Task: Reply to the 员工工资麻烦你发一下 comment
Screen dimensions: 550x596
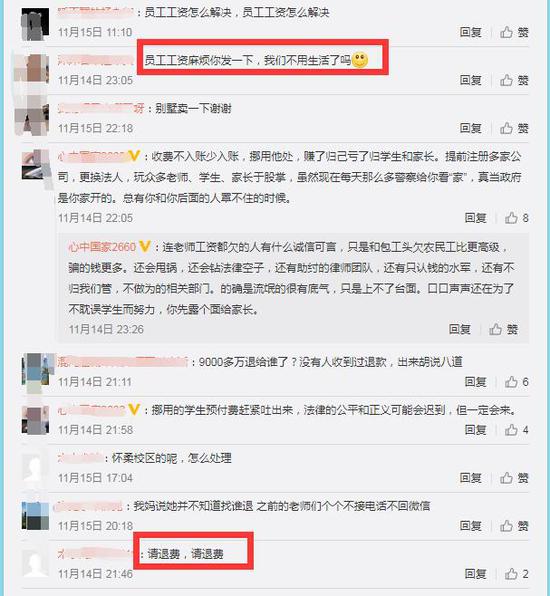Action: point(471,80)
